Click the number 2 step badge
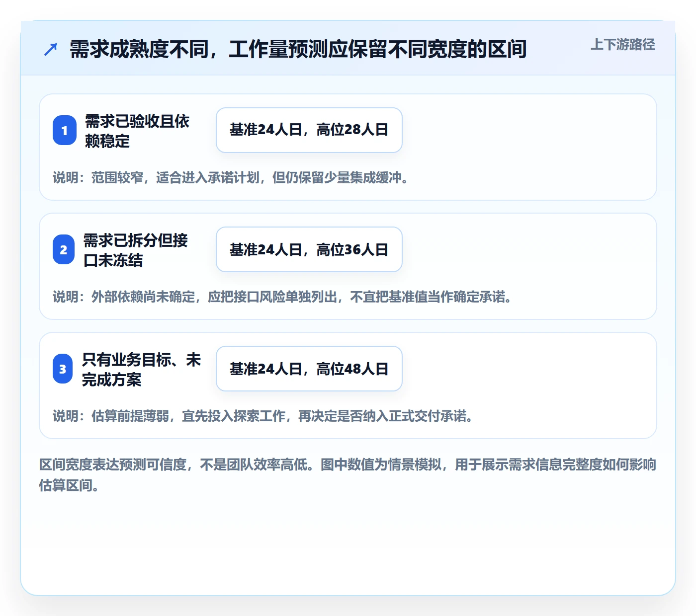696x616 pixels. pyautogui.click(x=64, y=249)
